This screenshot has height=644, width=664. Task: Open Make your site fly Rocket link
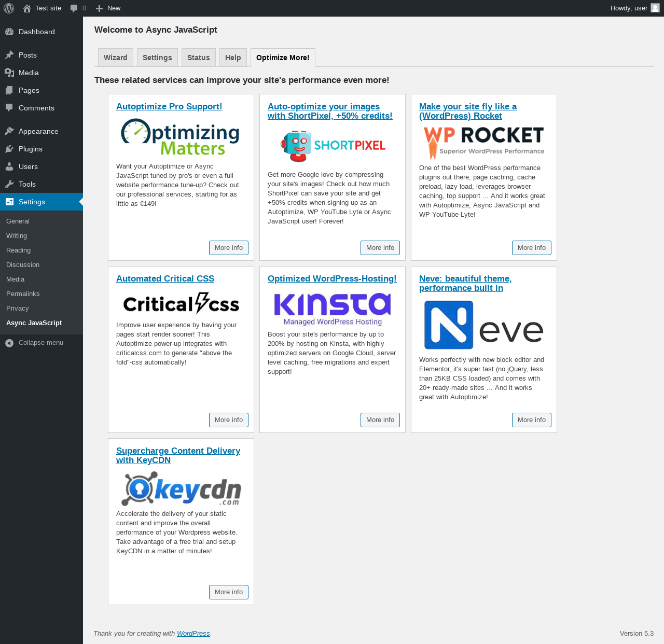tap(468, 111)
